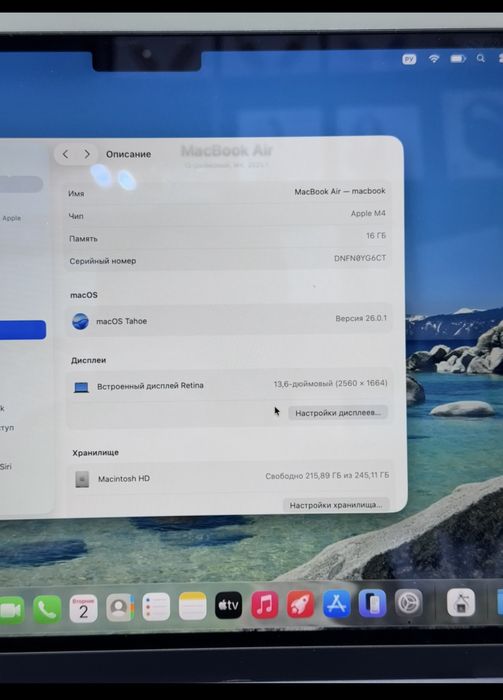Click 'Встроенный дисплей Retina' text
This screenshot has height=700, width=503.
point(150,386)
